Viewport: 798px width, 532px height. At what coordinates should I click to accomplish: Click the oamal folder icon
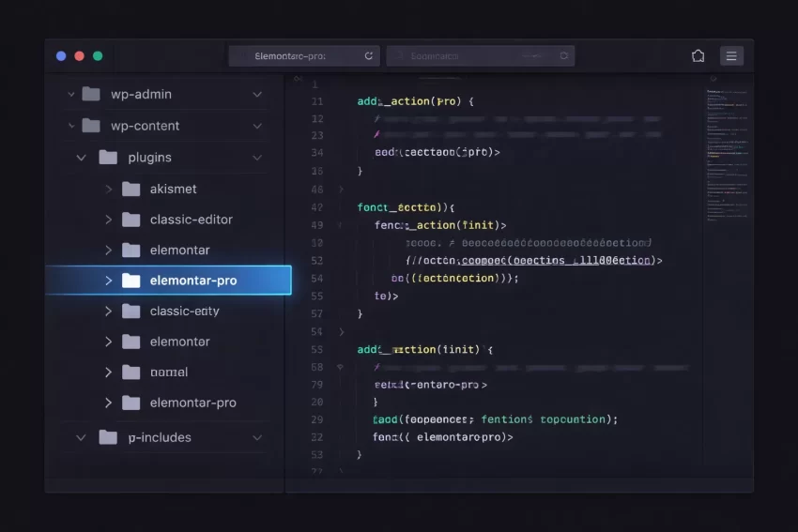[x=130, y=372]
